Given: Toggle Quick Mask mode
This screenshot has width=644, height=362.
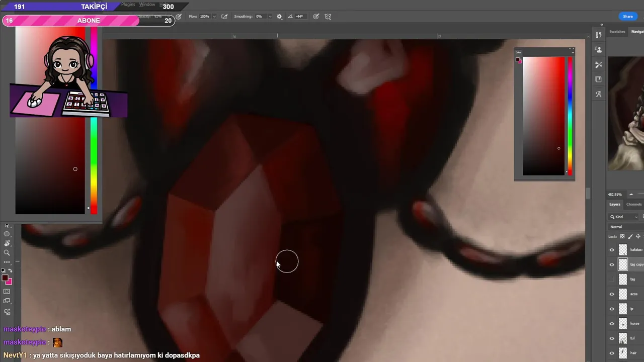Looking at the screenshot, I should 7,291.
